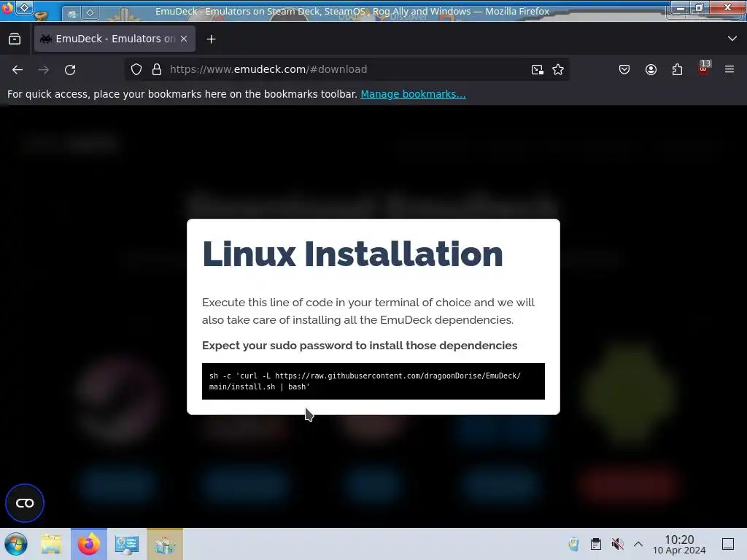Open Firefox View in tab bar

(15, 39)
